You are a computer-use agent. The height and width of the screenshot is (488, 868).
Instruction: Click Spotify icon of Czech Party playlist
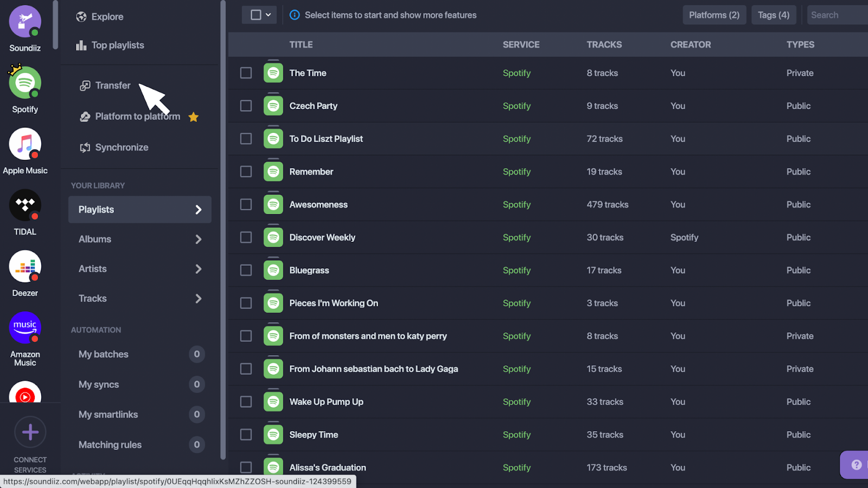coord(273,106)
